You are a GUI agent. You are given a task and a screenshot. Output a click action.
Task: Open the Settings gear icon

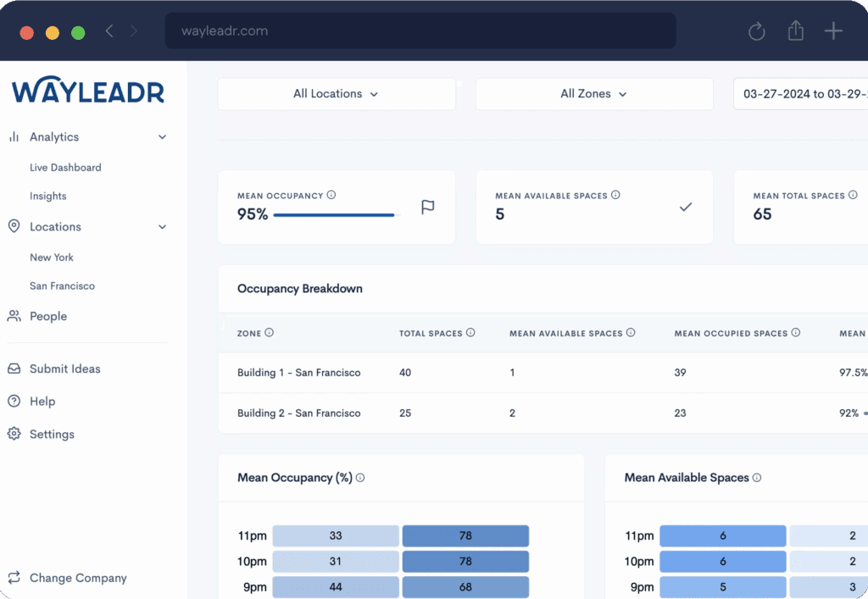click(14, 434)
